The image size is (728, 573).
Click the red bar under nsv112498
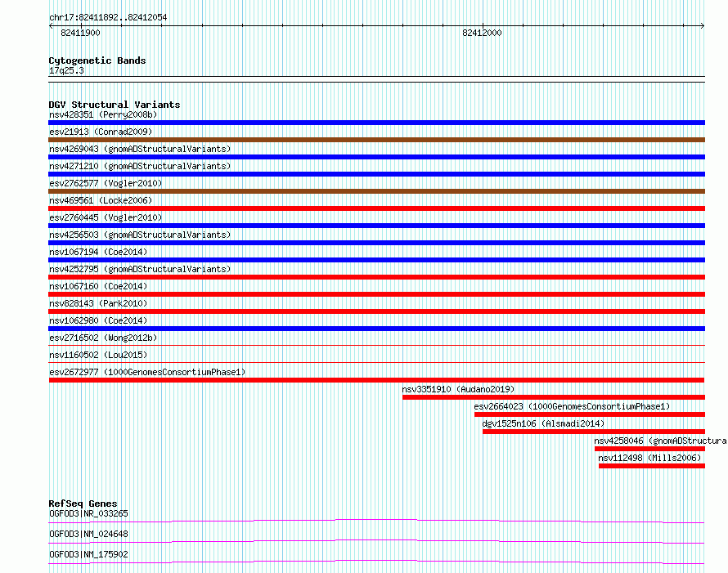click(652, 466)
